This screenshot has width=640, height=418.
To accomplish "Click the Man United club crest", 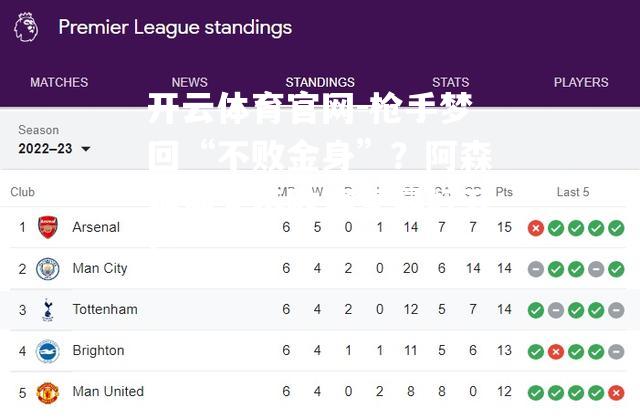I will pyautogui.click(x=48, y=392).
